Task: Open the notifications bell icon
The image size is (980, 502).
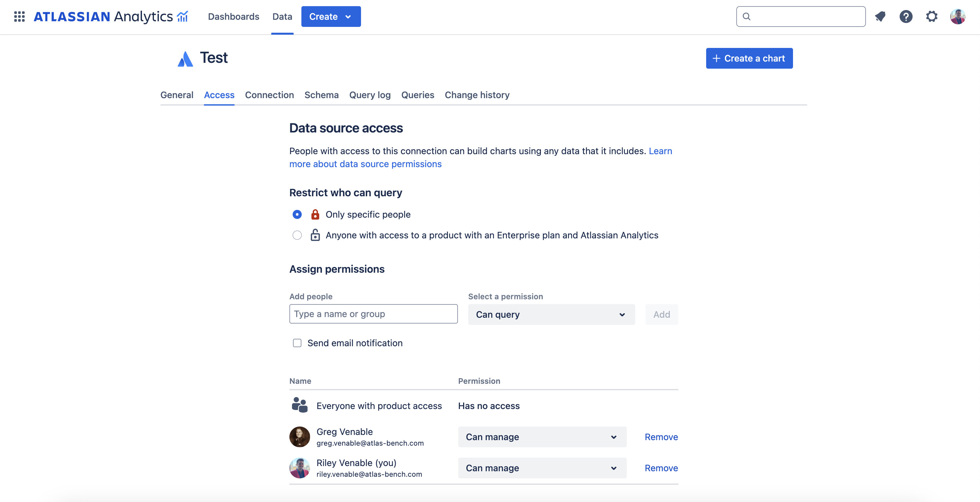Action: [x=880, y=16]
